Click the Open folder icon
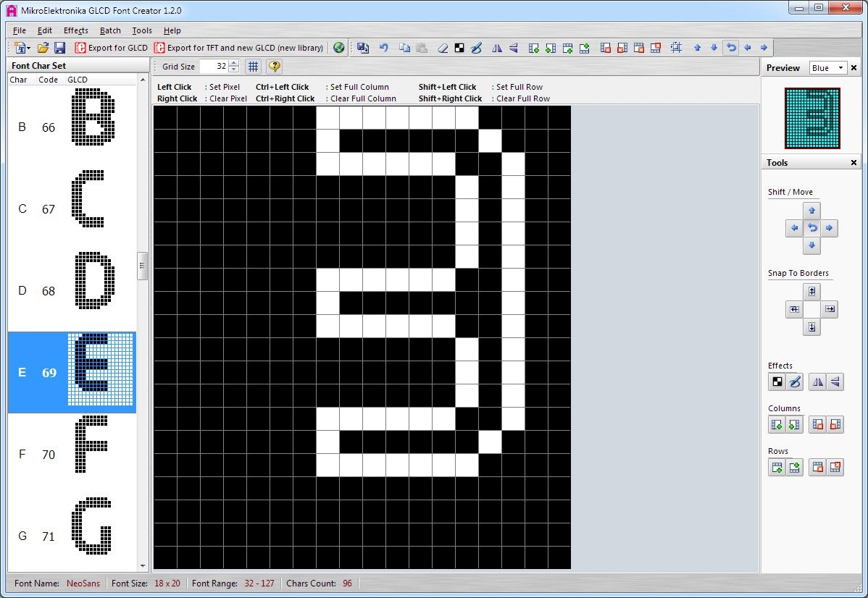 coord(43,48)
